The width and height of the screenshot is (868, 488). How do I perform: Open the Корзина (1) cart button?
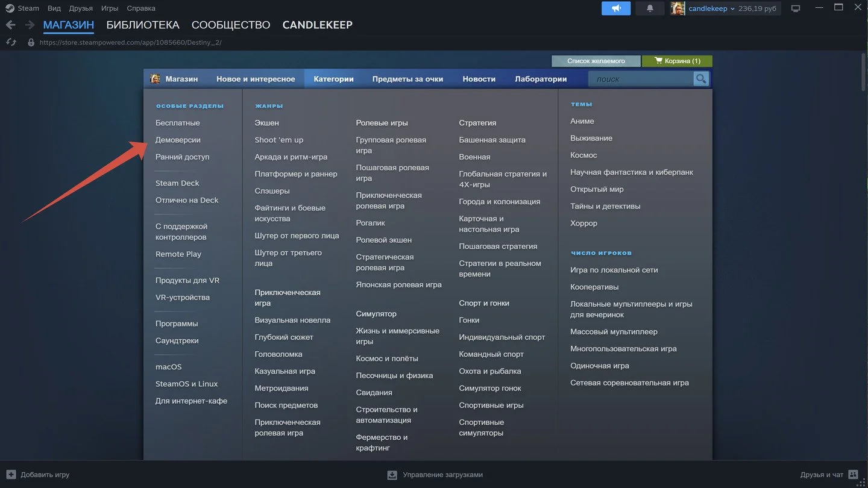[x=677, y=61]
